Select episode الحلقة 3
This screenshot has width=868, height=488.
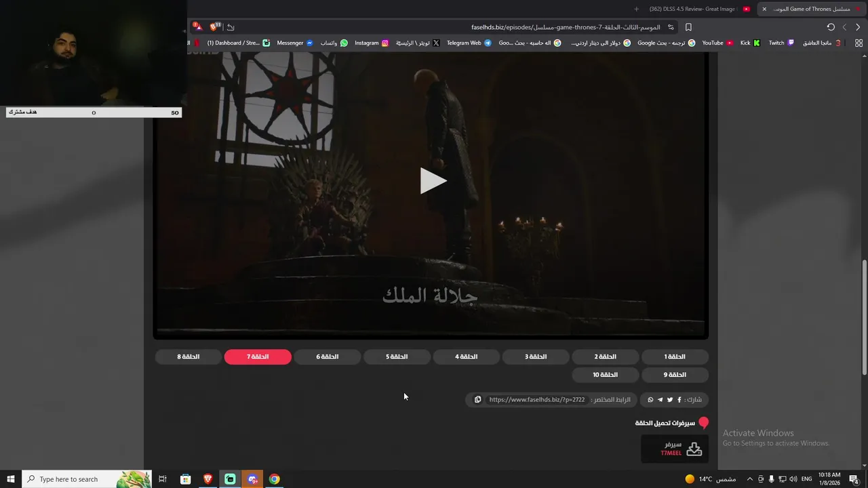[536, 357]
